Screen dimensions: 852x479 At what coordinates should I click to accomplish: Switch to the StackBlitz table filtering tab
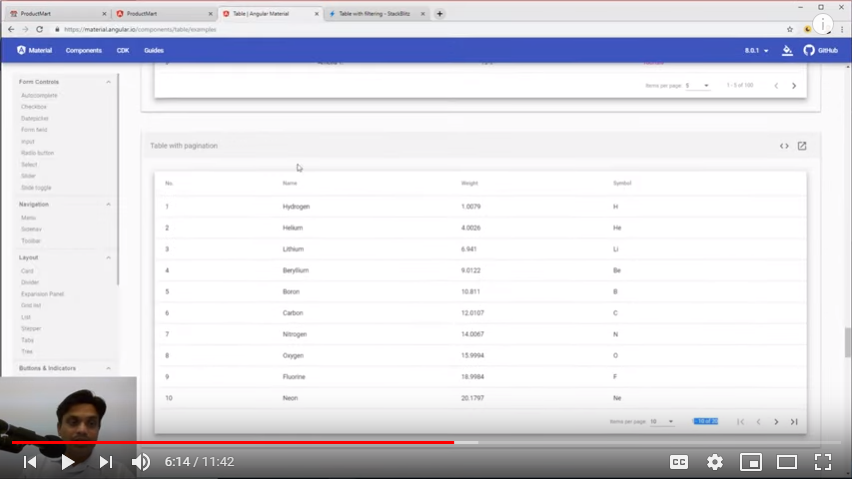click(375, 14)
